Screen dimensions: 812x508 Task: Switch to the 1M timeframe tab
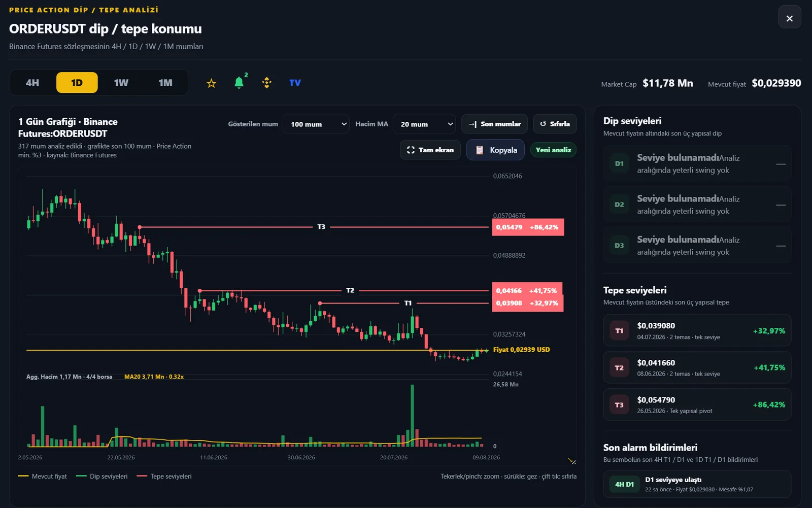pos(165,83)
